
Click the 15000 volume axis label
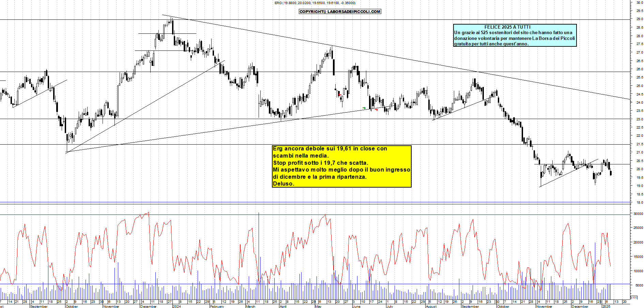click(x=638, y=257)
